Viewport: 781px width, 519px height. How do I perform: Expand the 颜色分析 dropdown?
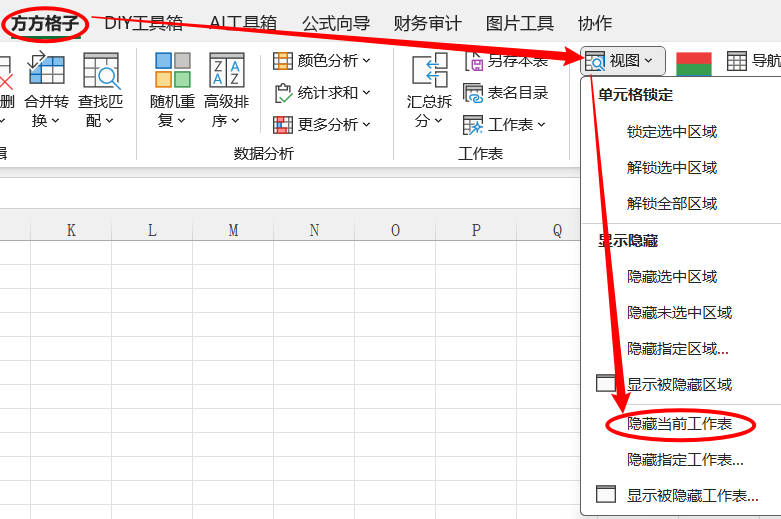click(321, 61)
